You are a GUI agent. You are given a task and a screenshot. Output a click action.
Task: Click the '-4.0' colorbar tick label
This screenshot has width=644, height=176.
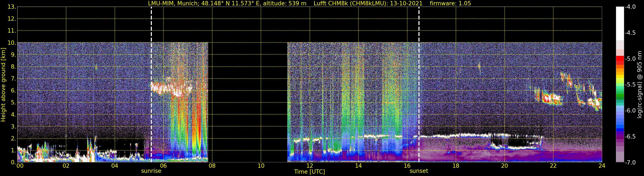(x=630, y=7)
